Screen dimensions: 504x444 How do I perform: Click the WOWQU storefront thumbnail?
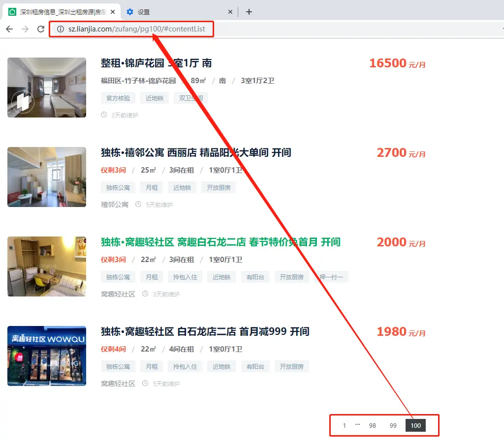[47, 356]
